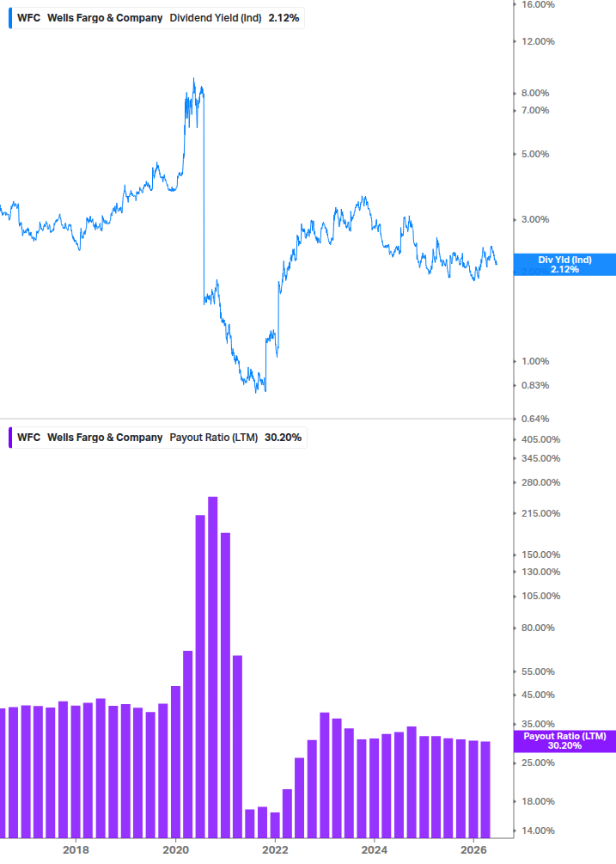Select the blue color bar beside Dividend Yield legend

point(10,18)
